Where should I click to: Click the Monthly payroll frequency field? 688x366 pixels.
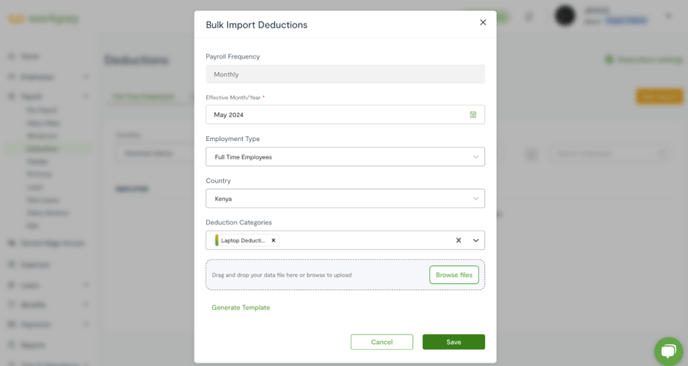[x=345, y=74]
